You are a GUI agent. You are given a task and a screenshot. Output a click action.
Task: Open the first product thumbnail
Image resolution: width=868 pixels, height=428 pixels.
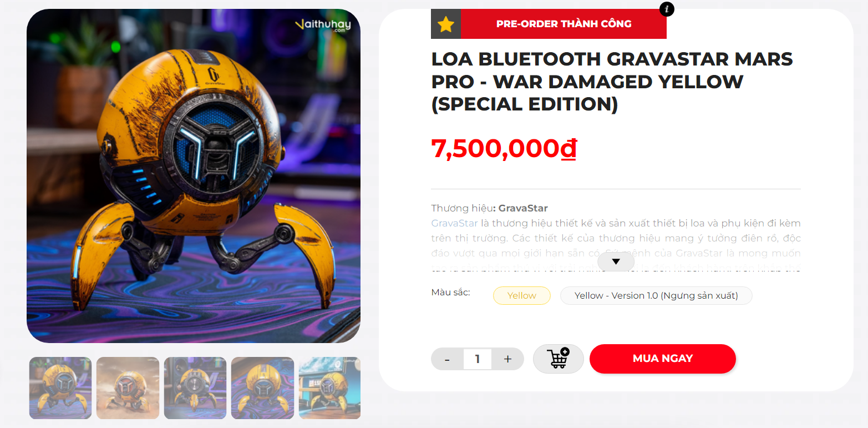pyautogui.click(x=60, y=388)
